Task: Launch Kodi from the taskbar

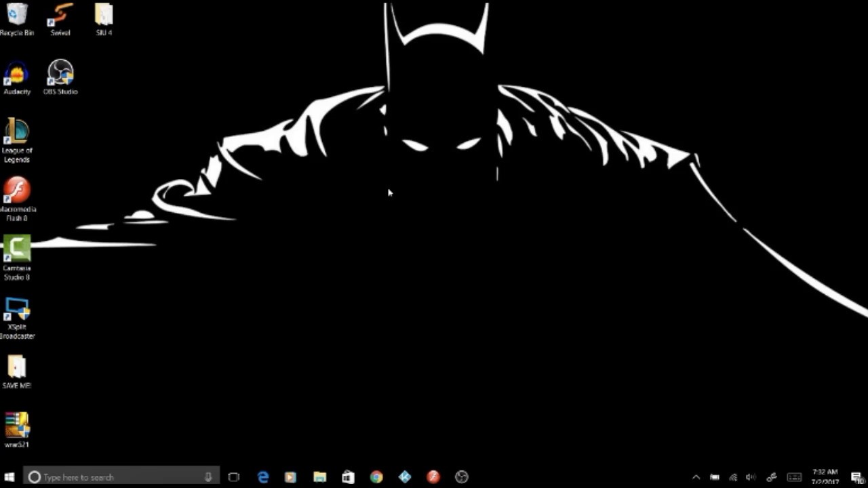Action: [405, 477]
